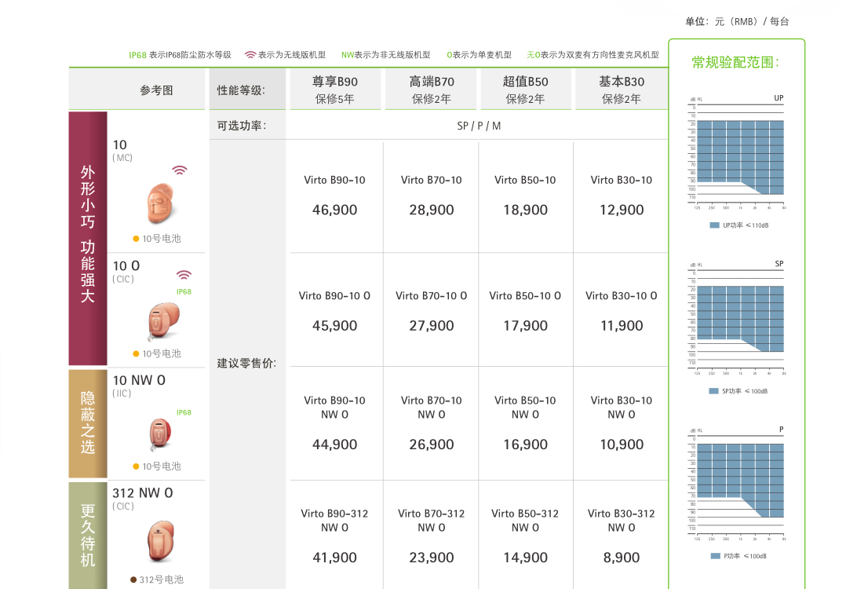Click the price 10,900
This screenshot has height=589, width=868.
click(622, 444)
